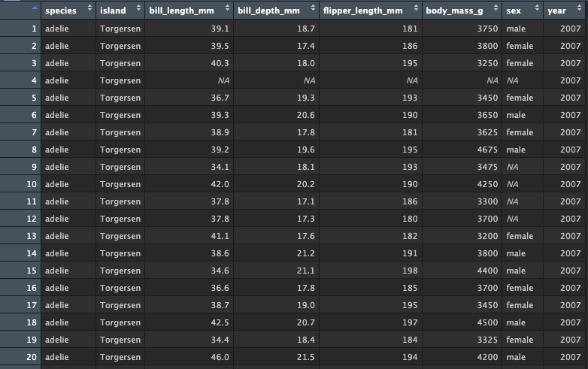Sort by bill_length_mm column arrows

227,7
